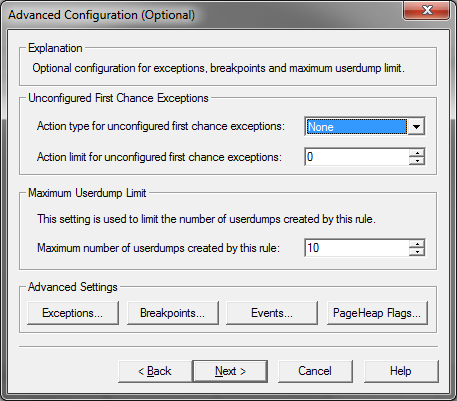Image resolution: width=457 pixels, height=401 pixels.
Task: Click the maximum number of userdumps label
Action: (158, 248)
